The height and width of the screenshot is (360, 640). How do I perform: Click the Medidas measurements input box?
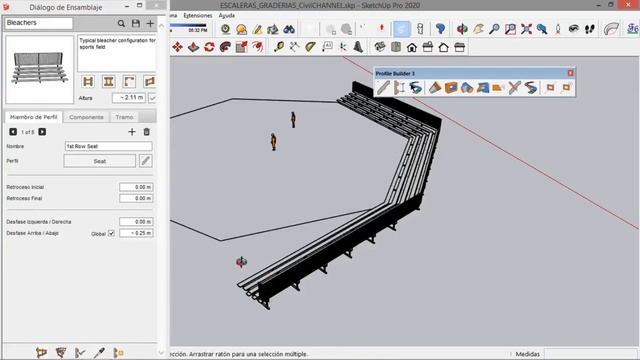591,354
